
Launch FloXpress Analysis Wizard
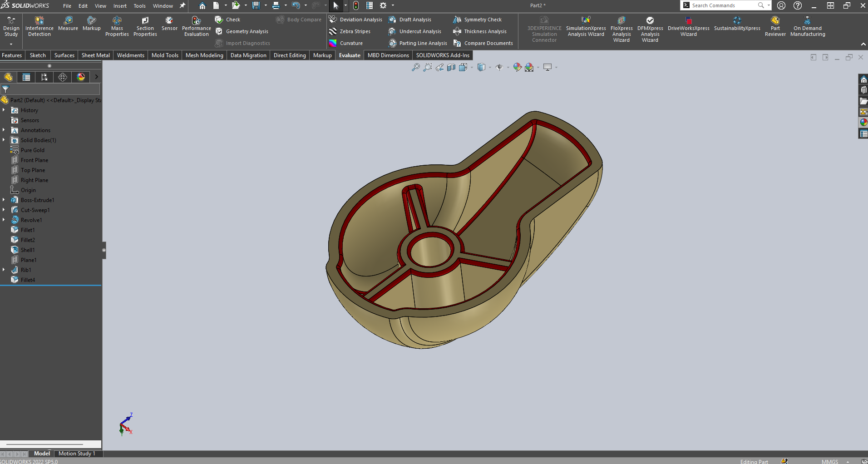click(x=621, y=29)
